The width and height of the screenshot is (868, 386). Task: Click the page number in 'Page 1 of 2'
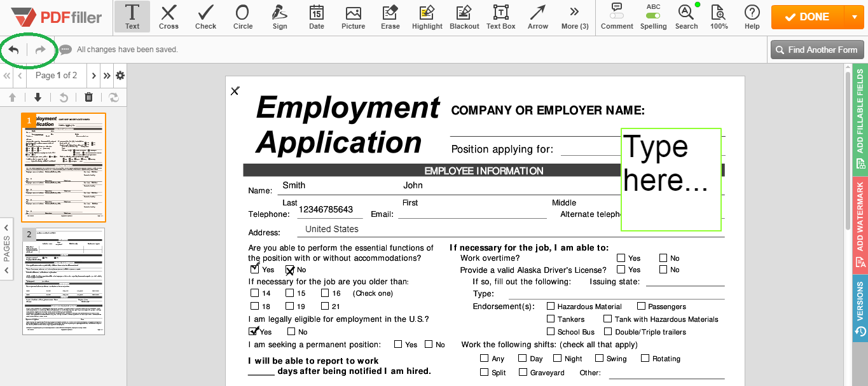pos(59,76)
